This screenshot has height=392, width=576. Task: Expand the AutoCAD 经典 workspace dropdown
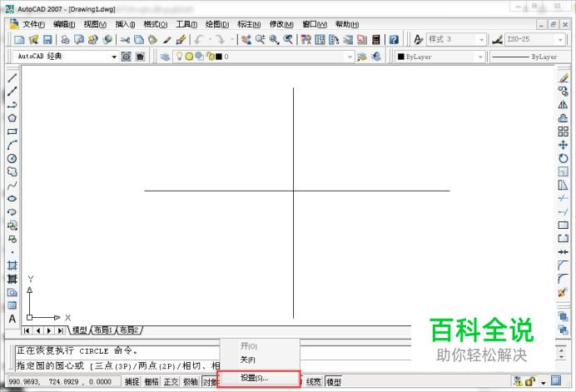[114, 57]
